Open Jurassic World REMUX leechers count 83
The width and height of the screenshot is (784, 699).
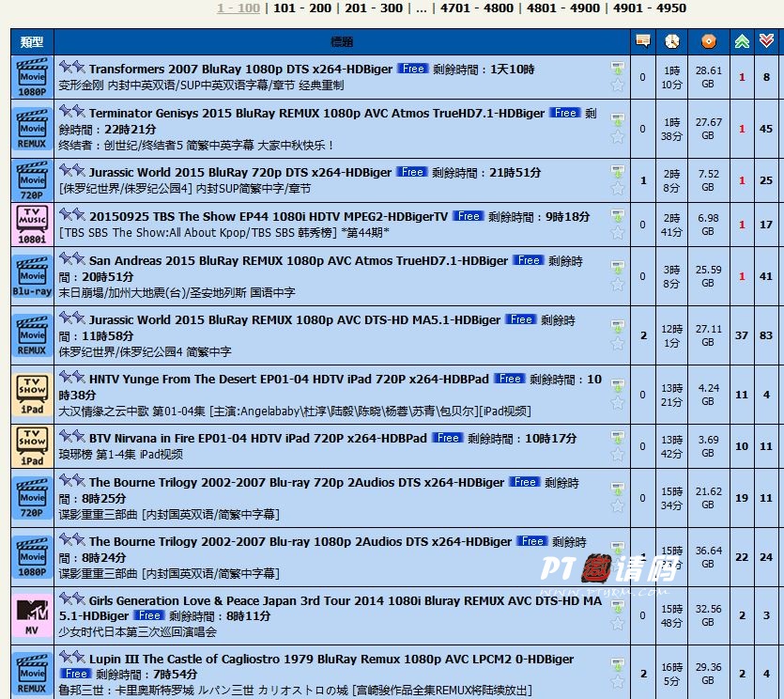766,335
